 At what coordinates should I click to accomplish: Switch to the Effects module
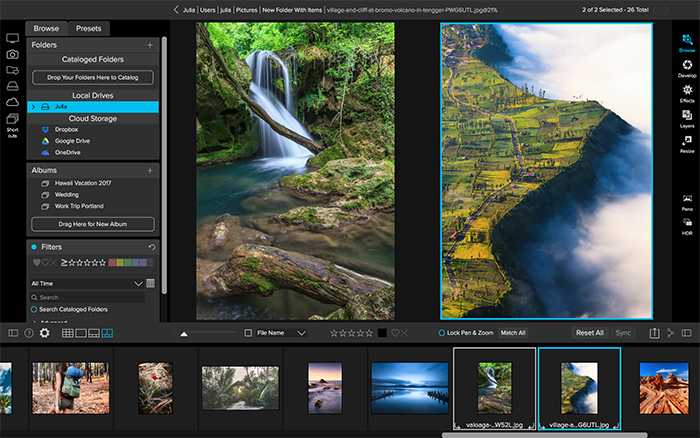687,93
